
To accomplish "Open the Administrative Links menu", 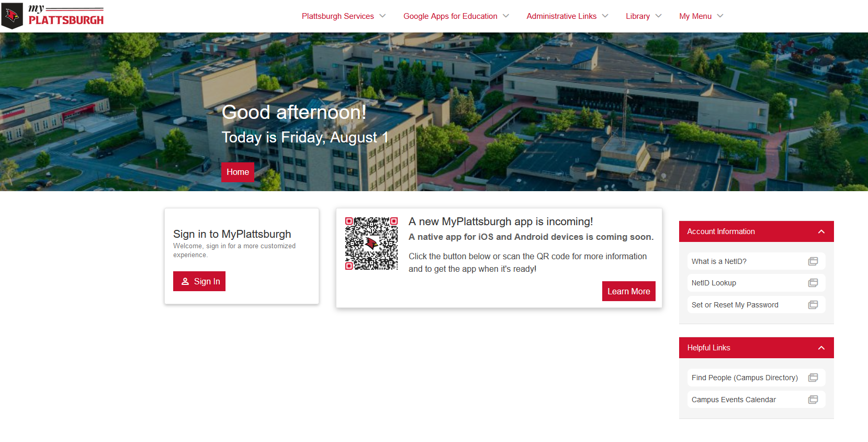I will click(561, 16).
